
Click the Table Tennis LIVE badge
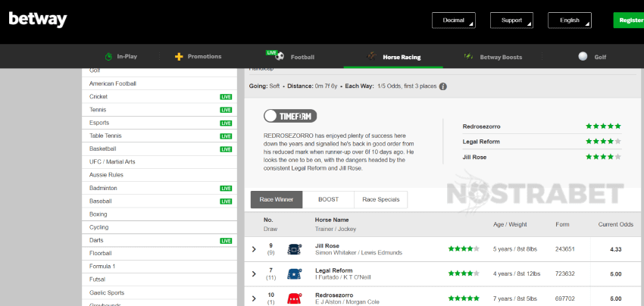[226, 136]
